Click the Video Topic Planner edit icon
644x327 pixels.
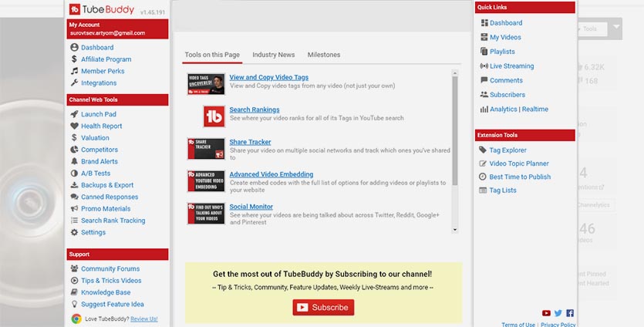483,163
